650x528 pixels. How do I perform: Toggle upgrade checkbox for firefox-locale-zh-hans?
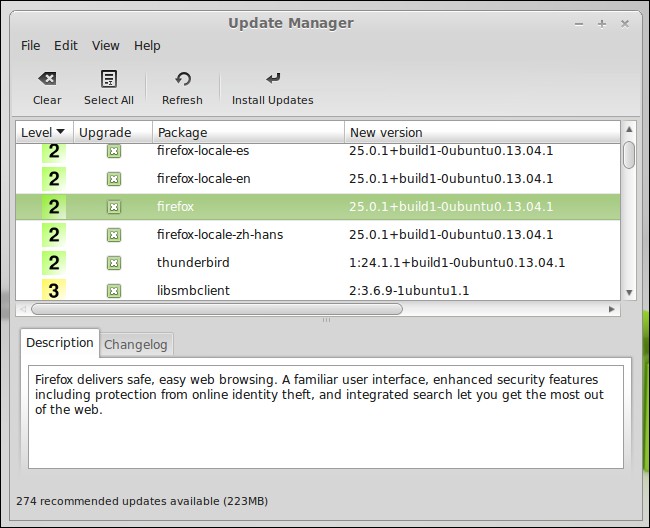point(114,235)
